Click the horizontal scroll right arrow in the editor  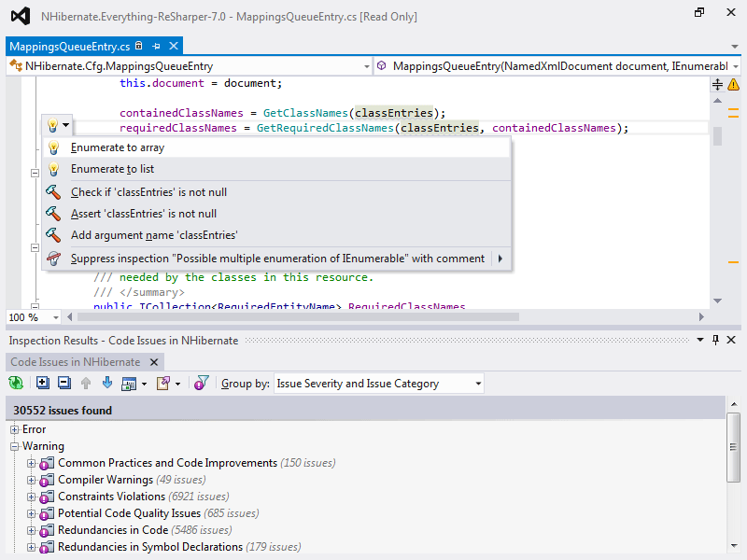(701, 317)
